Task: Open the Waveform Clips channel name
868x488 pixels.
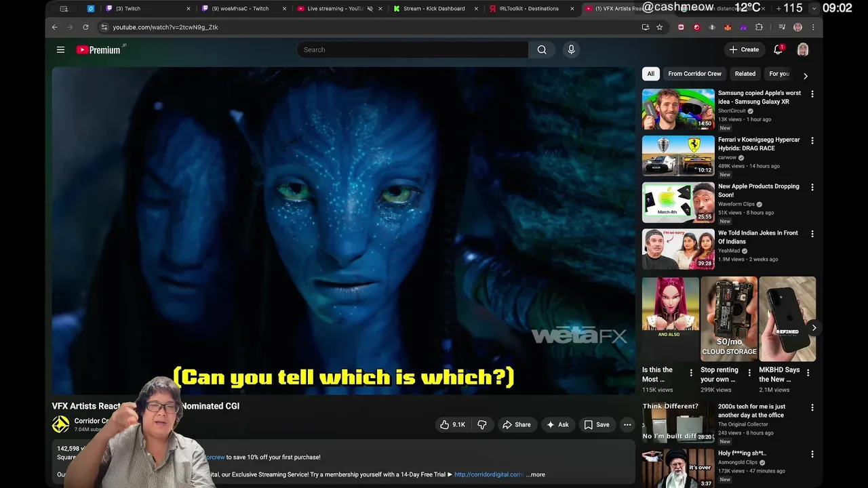Action: click(x=736, y=204)
